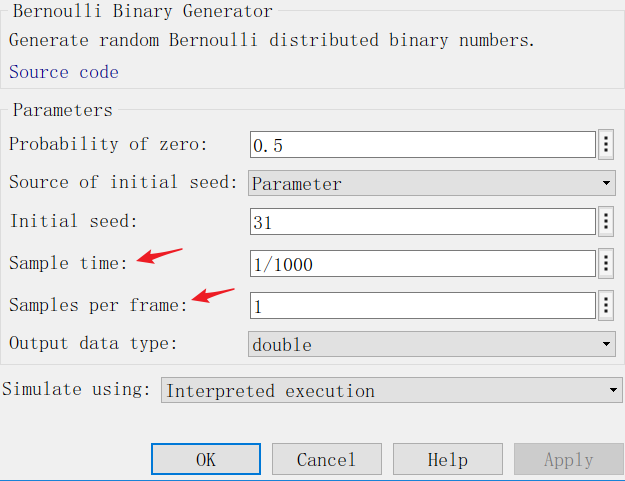Select the 'Samples per frame:' label
The image size is (625, 481).
point(98,305)
